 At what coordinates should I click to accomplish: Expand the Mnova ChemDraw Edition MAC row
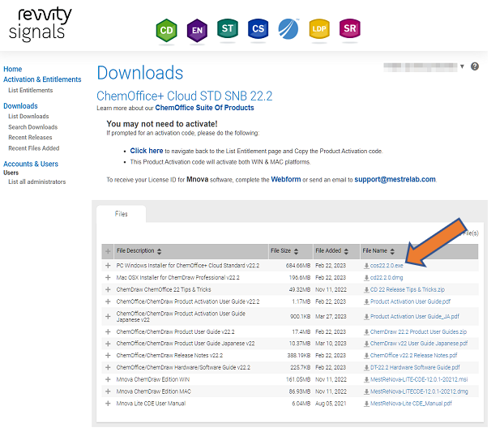(108, 391)
